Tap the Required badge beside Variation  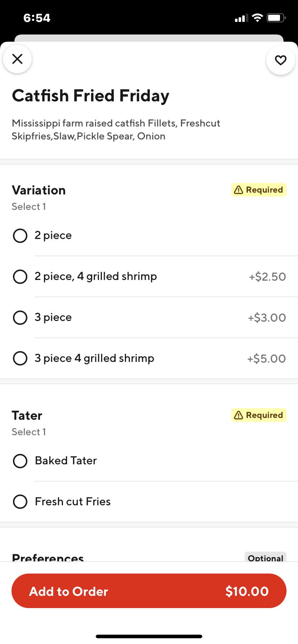coord(258,190)
